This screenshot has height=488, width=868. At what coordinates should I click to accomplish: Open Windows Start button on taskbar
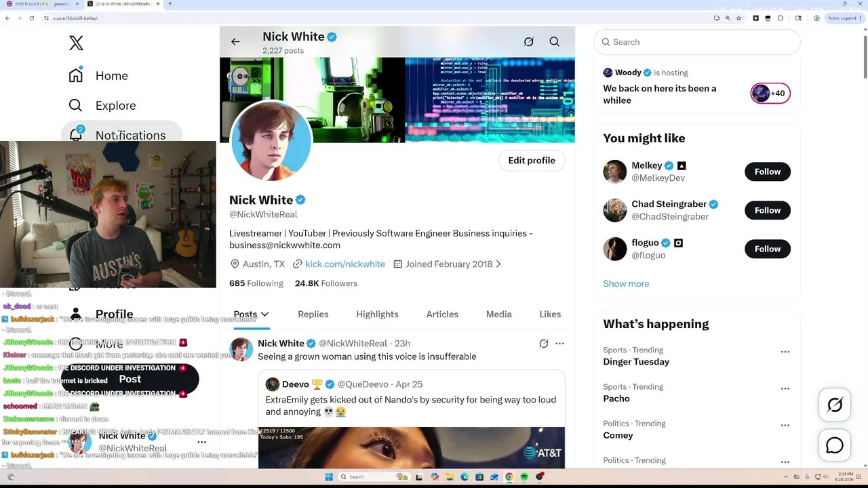point(328,476)
